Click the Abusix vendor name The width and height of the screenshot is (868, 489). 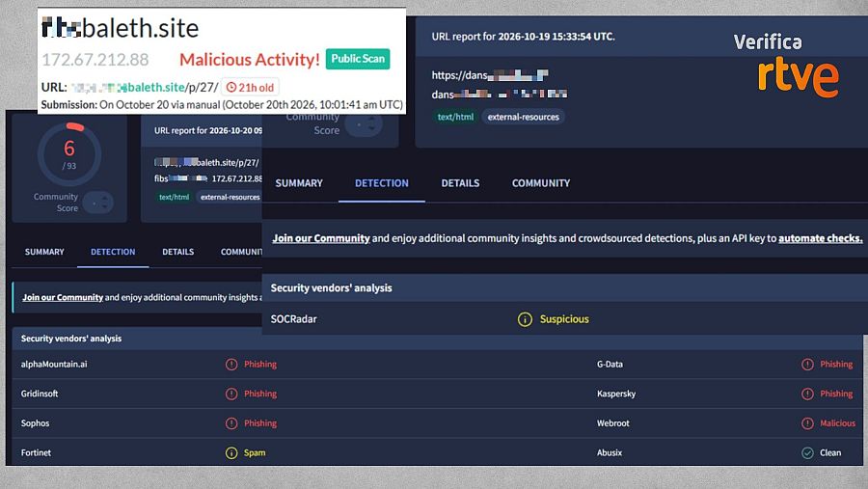tap(610, 453)
